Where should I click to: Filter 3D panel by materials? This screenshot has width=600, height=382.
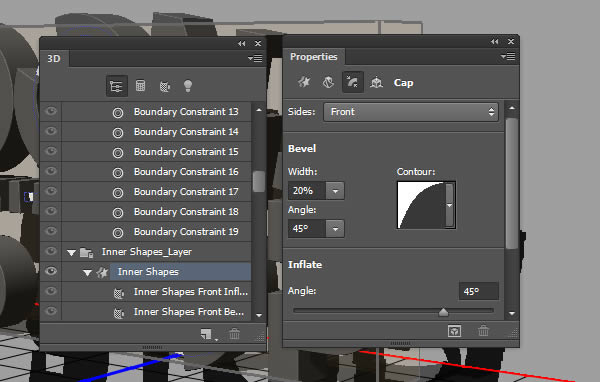point(165,86)
